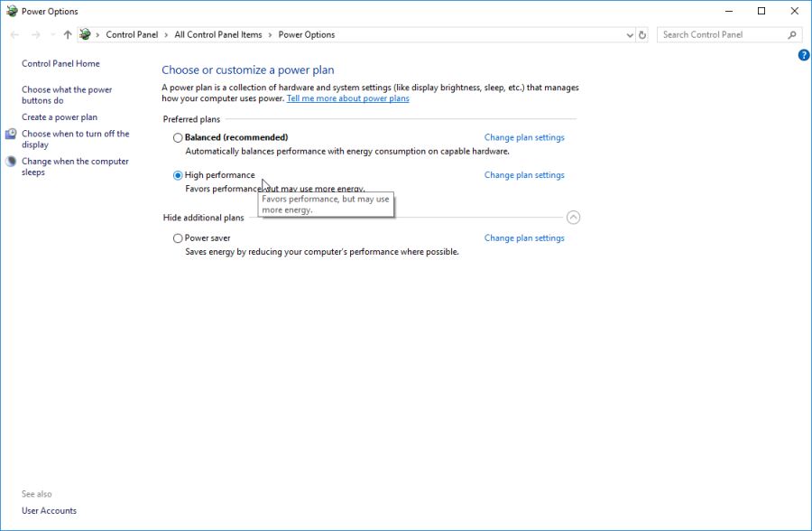Open recent locations dropdown arrow
Viewport: 812px width, 531px height.
[53, 34]
